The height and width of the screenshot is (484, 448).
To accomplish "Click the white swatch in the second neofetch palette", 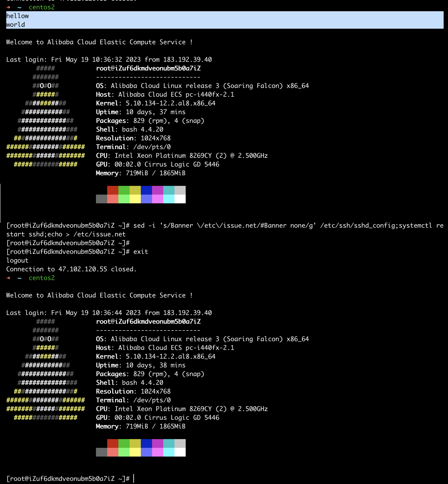I will point(180,452).
